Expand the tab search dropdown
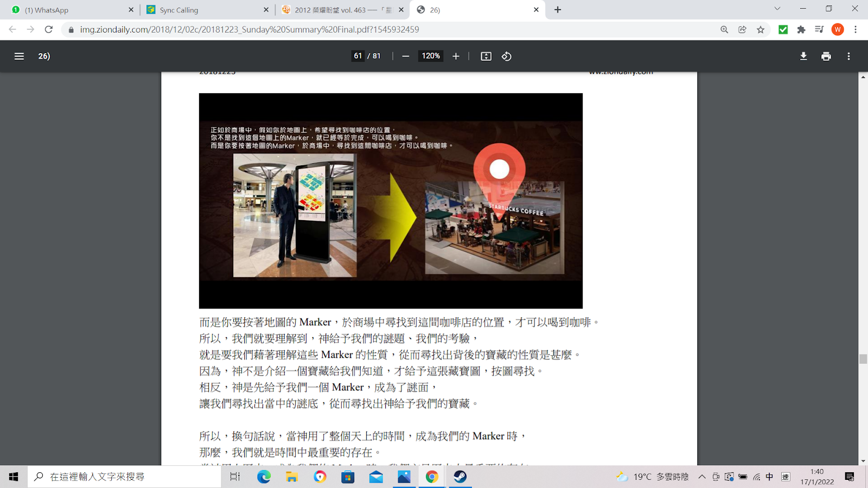Image resolution: width=868 pixels, height=488 pixels. [x=777, y=9]
